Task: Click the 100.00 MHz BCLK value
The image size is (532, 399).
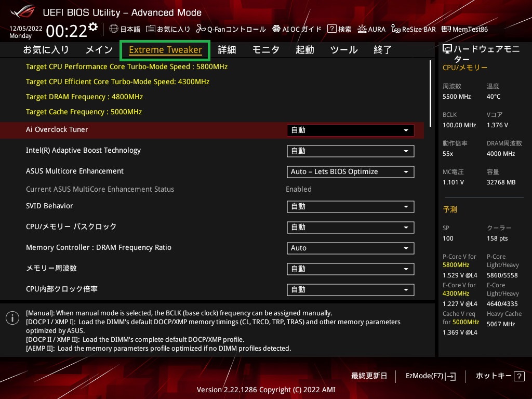Action: (x=459, y=125)
